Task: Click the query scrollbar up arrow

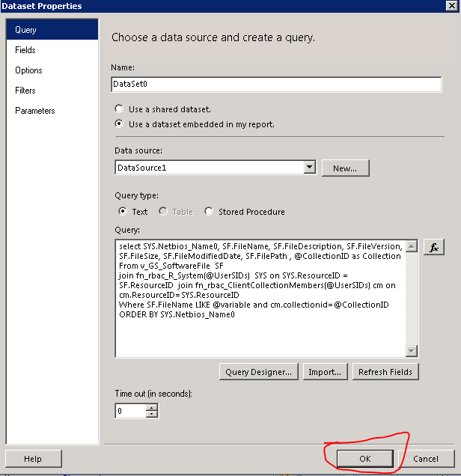Action: (412, 246)
